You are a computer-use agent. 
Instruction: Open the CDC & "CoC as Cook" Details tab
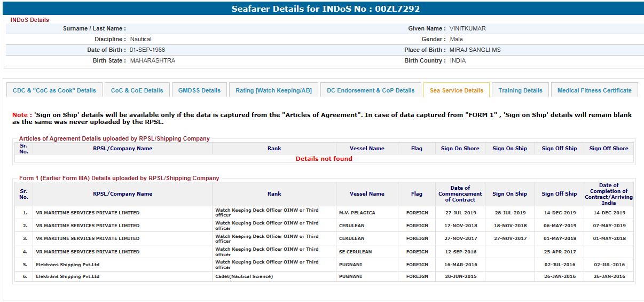point(54,90)
